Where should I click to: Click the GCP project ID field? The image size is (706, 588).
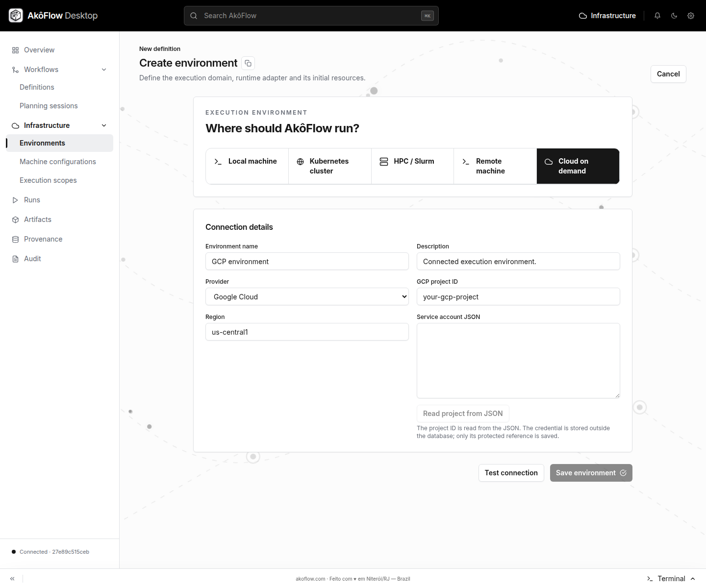tap(518, 296)
